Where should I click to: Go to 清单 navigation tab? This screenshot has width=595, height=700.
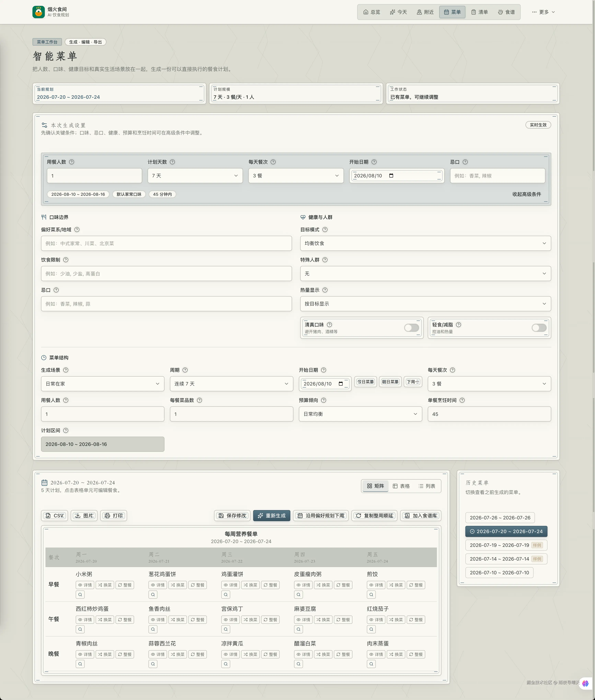point(479,12)
